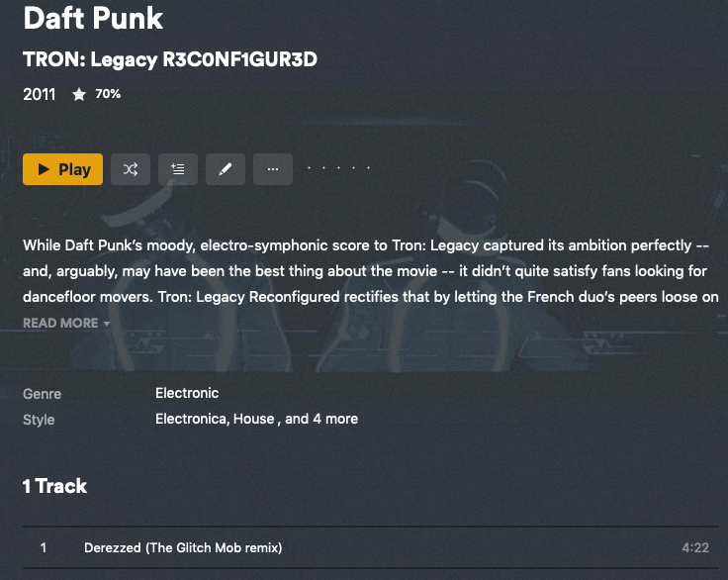
Task: Rate album with the last rating dot
Action: coord(369,168)
